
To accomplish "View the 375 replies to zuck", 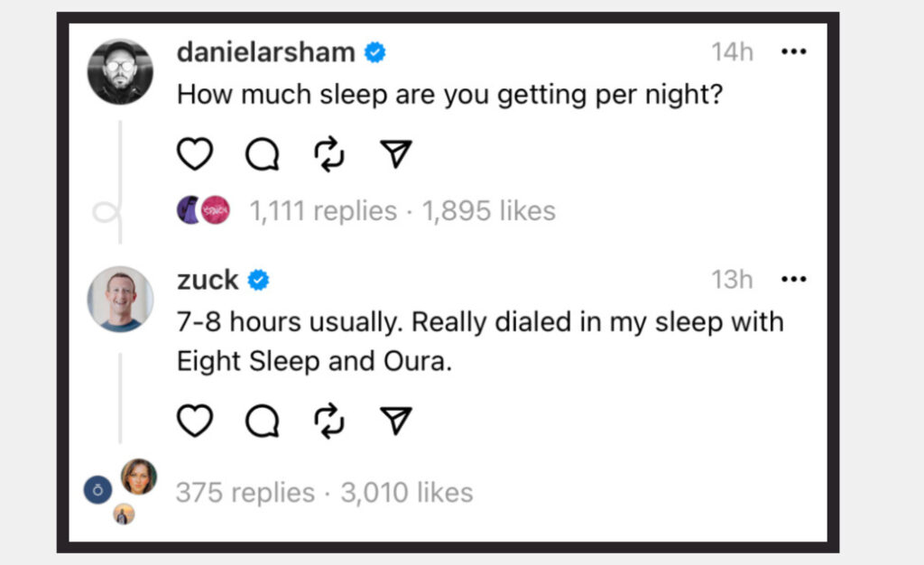I will [245, 493].
